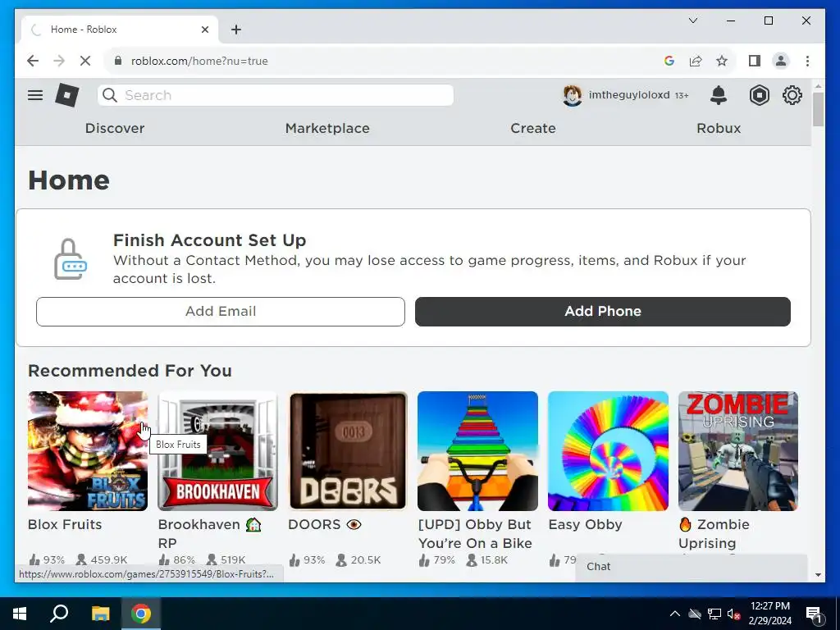Close the Home - Roblox tab
This screenshot has height=630, width=840.
point(204,30)
